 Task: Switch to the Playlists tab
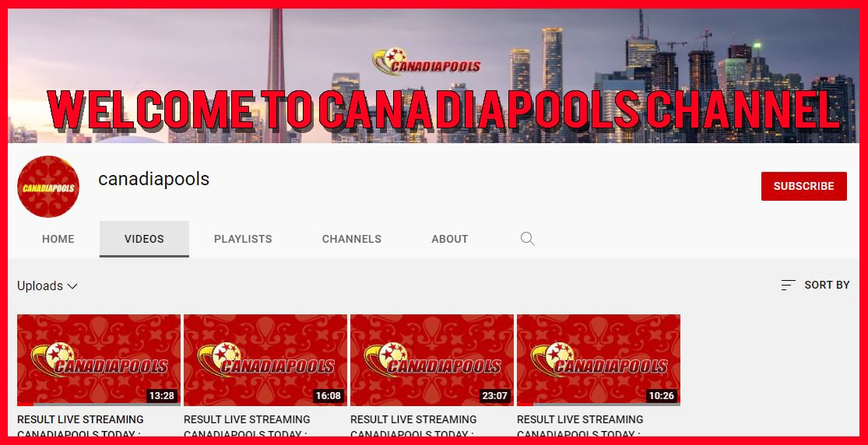point(243,239)
